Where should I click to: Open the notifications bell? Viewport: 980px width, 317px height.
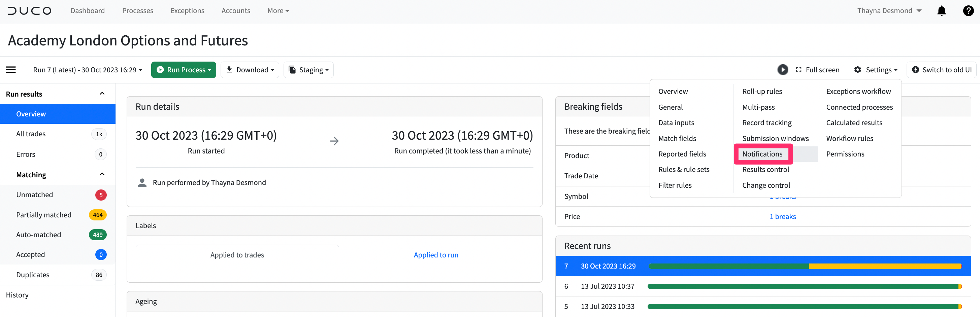tap(942, 11)
